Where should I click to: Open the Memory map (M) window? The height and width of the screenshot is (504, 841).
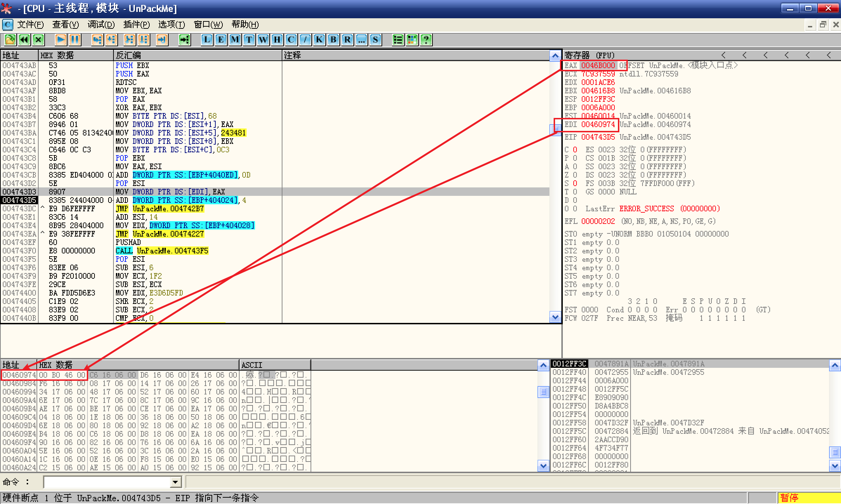coord(235,40)
